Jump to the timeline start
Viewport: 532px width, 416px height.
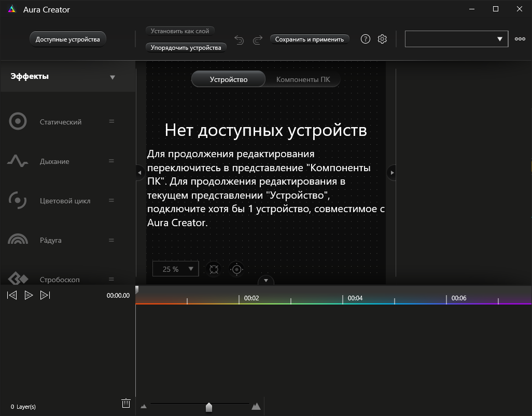click(12, 295)
